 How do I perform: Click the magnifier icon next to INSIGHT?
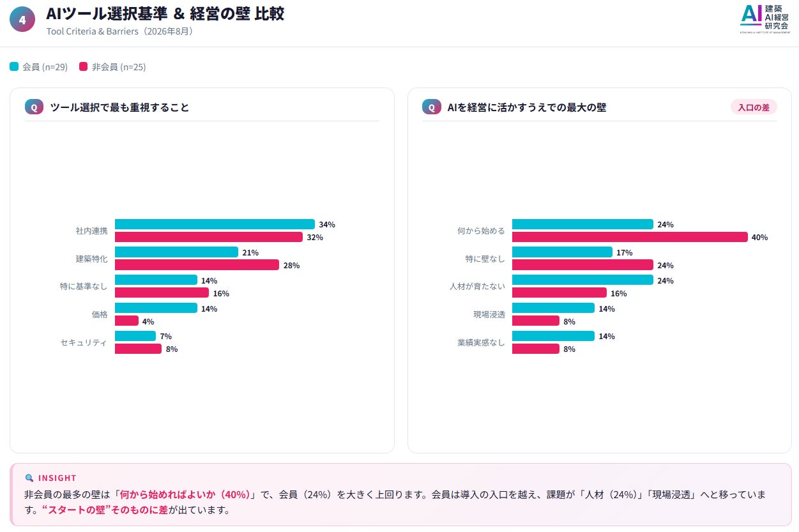click(x=29, y=478)
